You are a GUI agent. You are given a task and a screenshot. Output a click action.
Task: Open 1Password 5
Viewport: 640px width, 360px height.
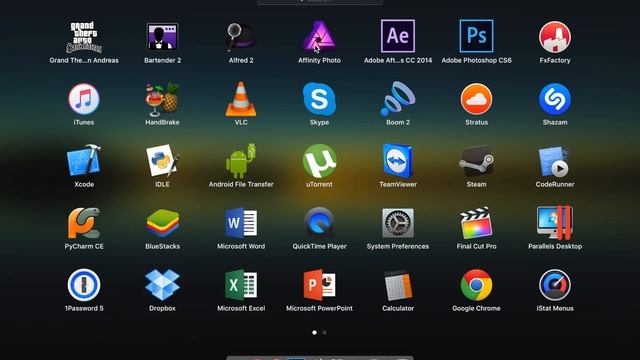click(84, 285)
